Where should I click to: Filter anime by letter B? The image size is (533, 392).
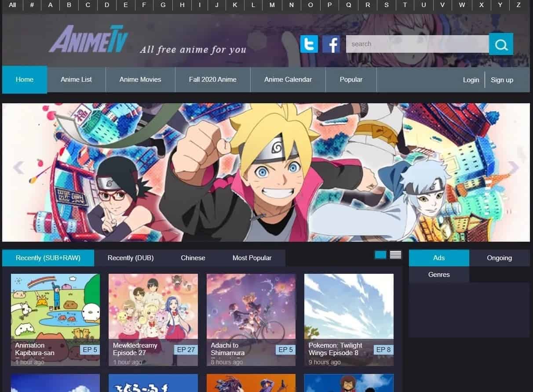69,5
